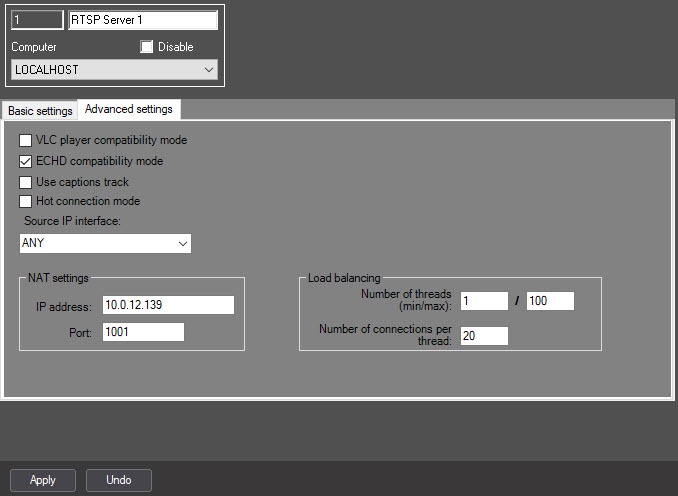
Task: Enable VLC player compatibility mode
Action: (x=26, y=141)
